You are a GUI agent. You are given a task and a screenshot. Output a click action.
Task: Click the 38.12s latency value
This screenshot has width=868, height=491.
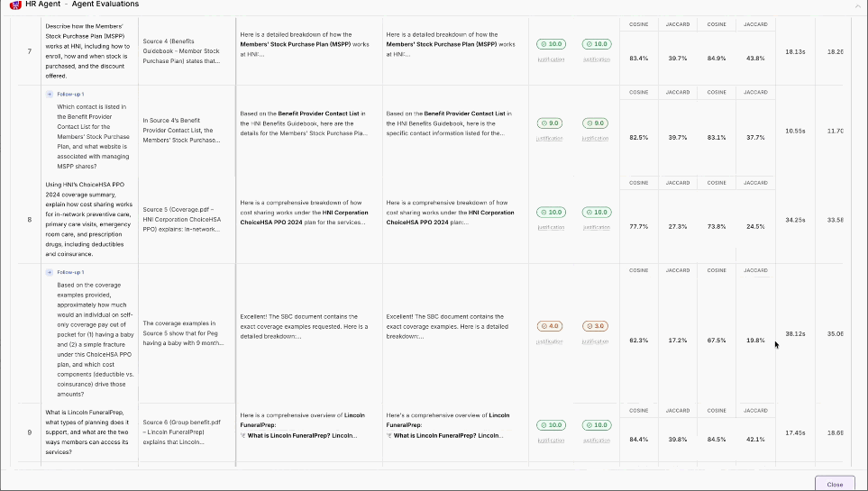coord(795,334)
